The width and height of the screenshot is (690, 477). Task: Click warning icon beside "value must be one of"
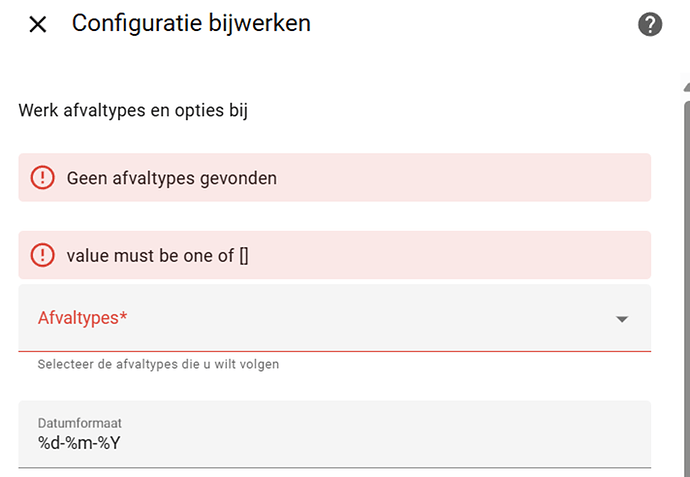click(x=43, y=255)
